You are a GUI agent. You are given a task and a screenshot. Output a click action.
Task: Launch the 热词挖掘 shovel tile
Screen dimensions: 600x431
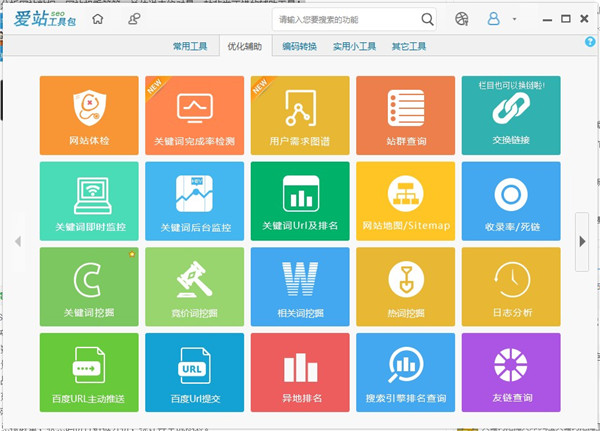click(406, 287)
